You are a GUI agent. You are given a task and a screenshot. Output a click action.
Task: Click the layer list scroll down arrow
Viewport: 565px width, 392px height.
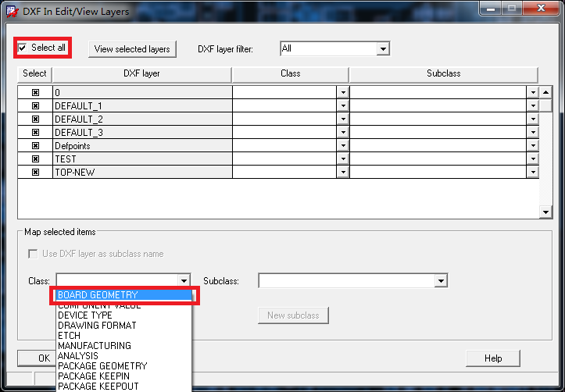545,212
